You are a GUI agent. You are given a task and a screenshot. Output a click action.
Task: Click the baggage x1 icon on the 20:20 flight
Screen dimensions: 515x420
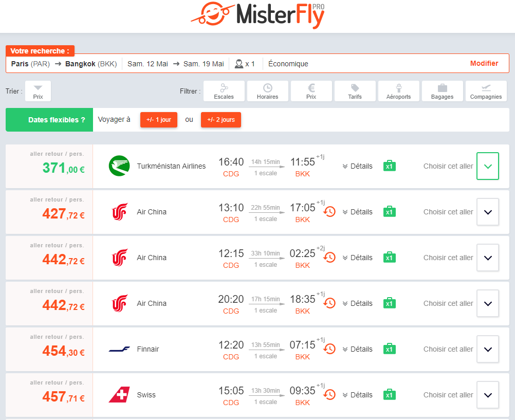390,303
